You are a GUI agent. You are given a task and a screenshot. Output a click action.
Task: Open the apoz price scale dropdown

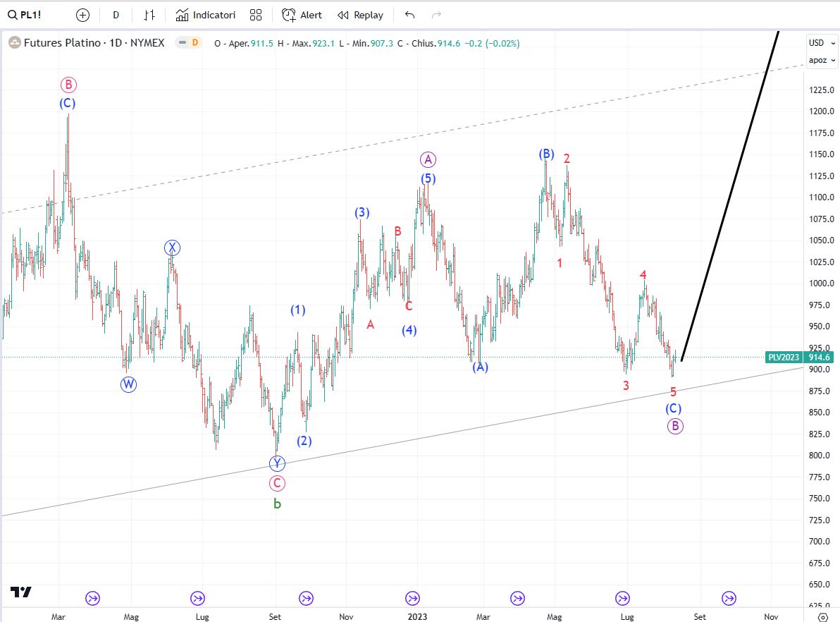coord(822,60)
